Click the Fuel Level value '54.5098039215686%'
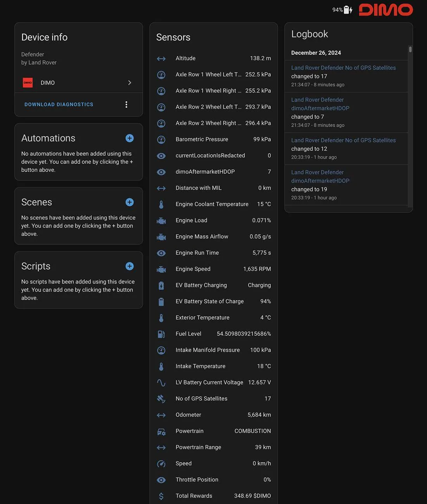 [x=244, y=334]
